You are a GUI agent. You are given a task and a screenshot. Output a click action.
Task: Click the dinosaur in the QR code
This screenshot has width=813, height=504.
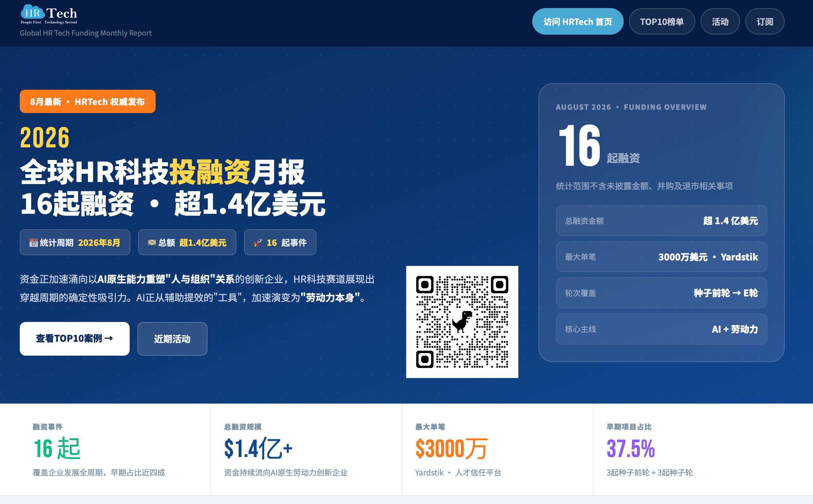click(x=462, y=322)
